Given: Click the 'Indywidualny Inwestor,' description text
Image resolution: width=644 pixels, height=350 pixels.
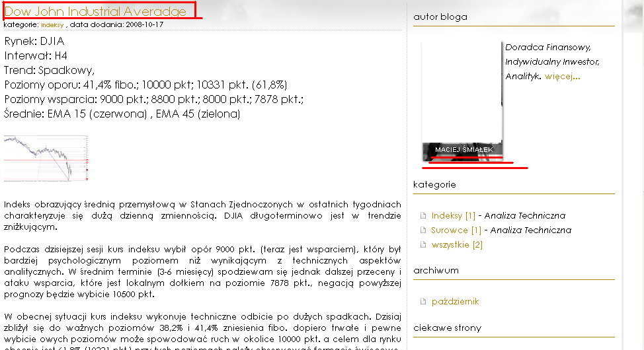Looking at the screenshot, I should (x=552, y=62).
